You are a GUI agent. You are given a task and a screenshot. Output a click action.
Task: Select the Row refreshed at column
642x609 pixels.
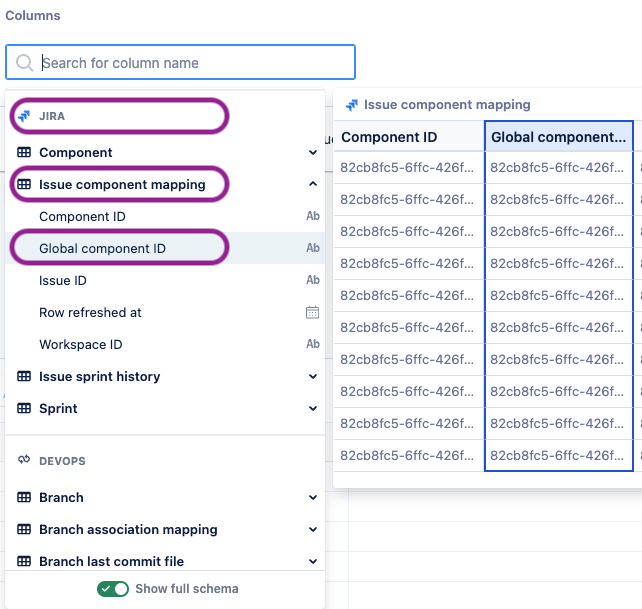(165, 312)
